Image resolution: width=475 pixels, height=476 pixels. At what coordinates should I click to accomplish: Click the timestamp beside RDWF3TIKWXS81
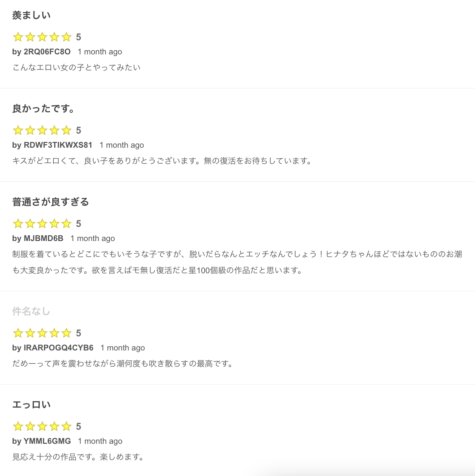click(x=122, y=145)
